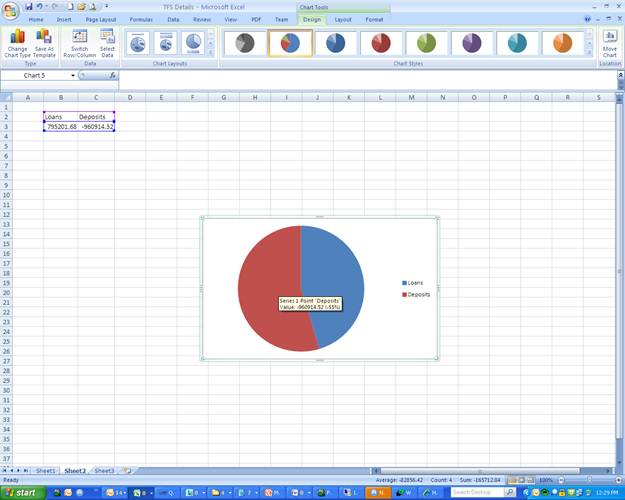The height and width of the screenshot is (500, 625).
Task: Apply the purple pie chart style
Action: (x=472, y=43)
